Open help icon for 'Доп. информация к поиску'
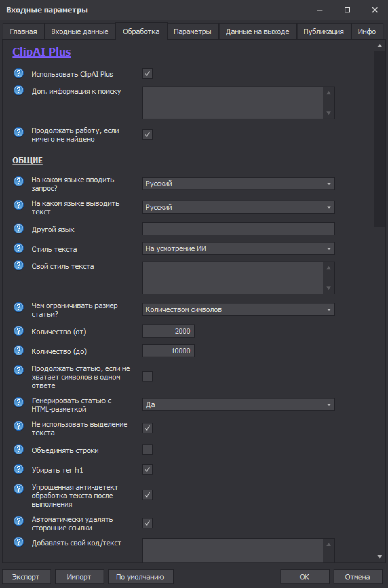The height and width of the screenshot is (588, 388). [x=19, y=90]
